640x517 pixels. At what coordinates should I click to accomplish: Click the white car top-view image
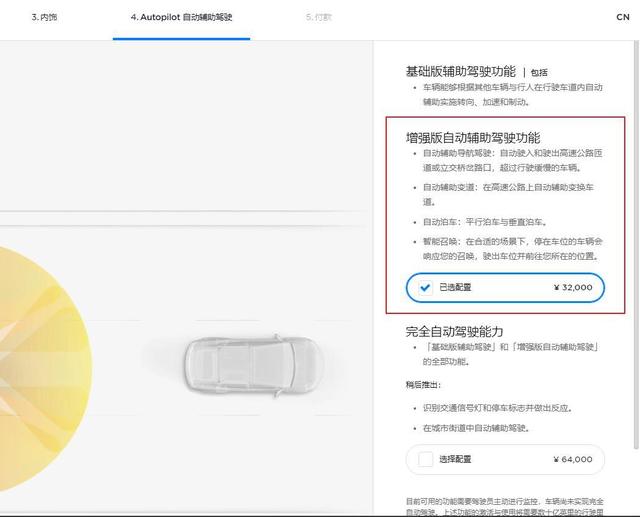[x=253, y=366]
